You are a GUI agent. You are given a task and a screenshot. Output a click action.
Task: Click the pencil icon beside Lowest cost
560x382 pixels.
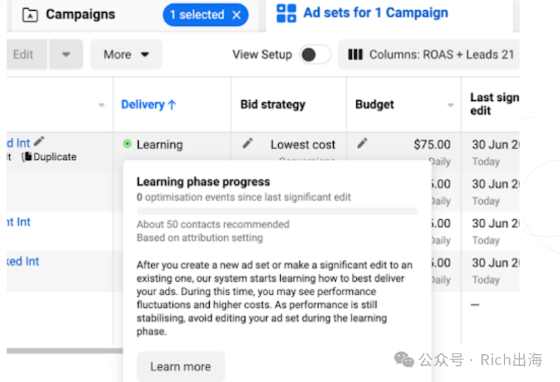tap(248, 144)
